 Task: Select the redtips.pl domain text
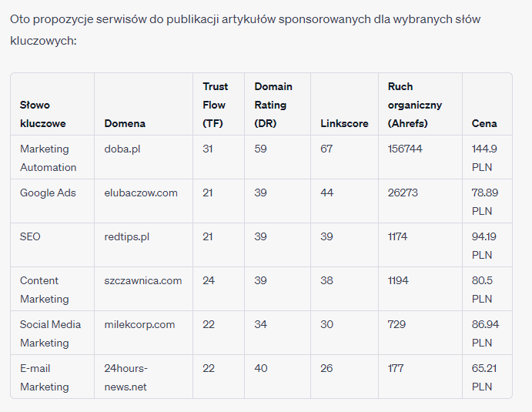pyautogui.click(x=126, y=236)
